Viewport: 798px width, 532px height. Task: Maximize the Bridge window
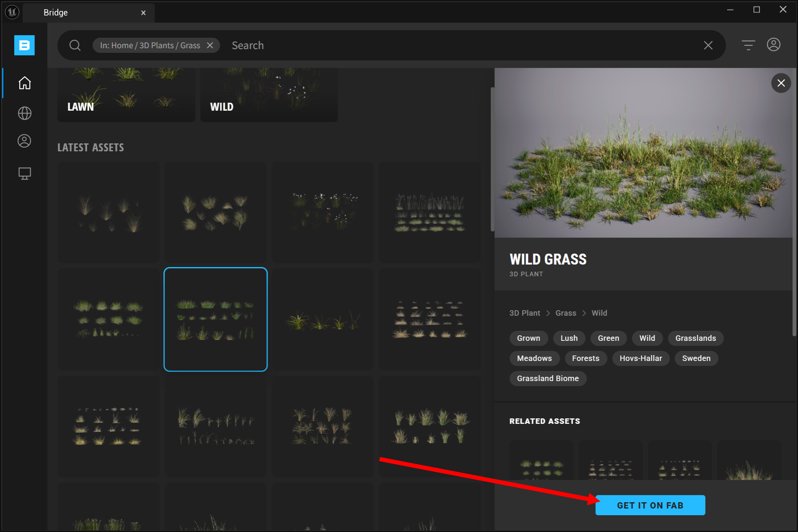[x=756, y=10]
